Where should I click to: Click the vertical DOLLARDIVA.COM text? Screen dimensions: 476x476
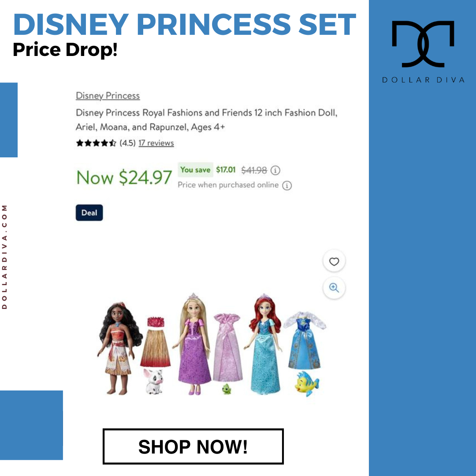tap(4, 257)
